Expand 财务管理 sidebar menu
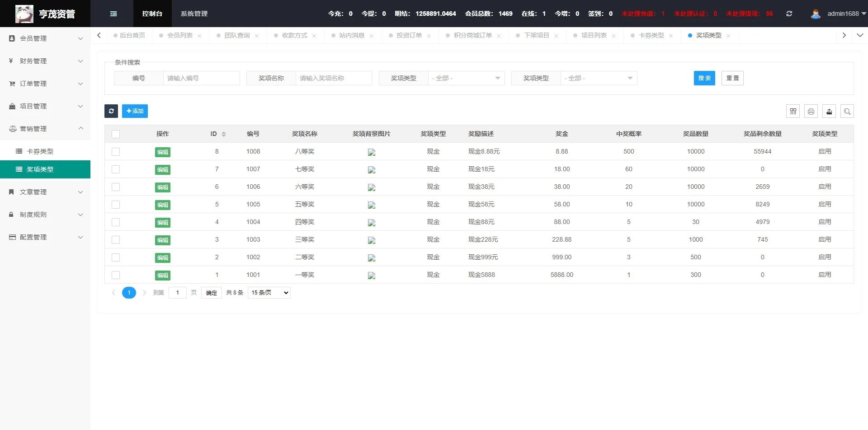 click(45, 61)
